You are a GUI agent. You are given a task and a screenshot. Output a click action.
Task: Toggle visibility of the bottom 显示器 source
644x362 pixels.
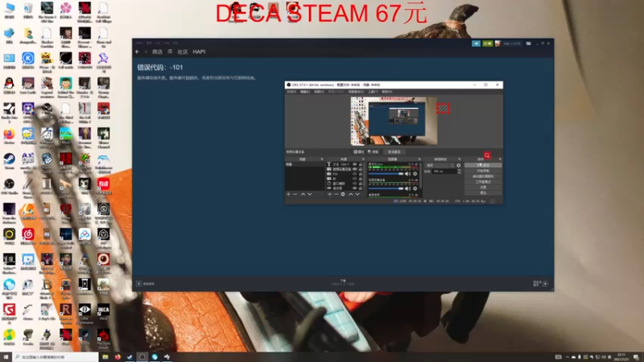[x=355, y=188]
